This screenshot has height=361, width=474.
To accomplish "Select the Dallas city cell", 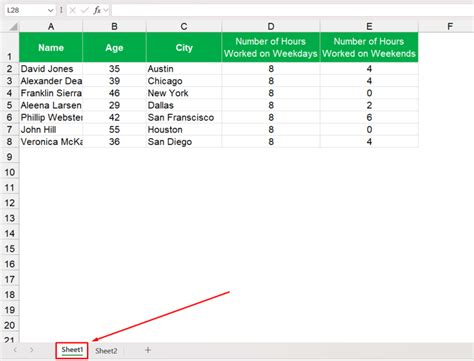I will [x=184, y=105].
